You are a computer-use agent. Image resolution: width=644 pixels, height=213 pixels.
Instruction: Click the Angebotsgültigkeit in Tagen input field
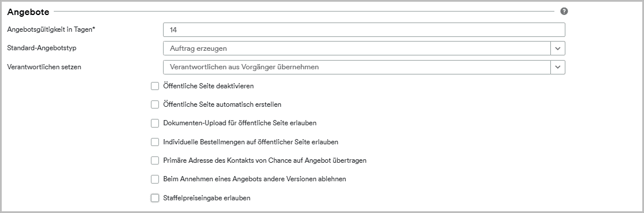coord(364,29)
